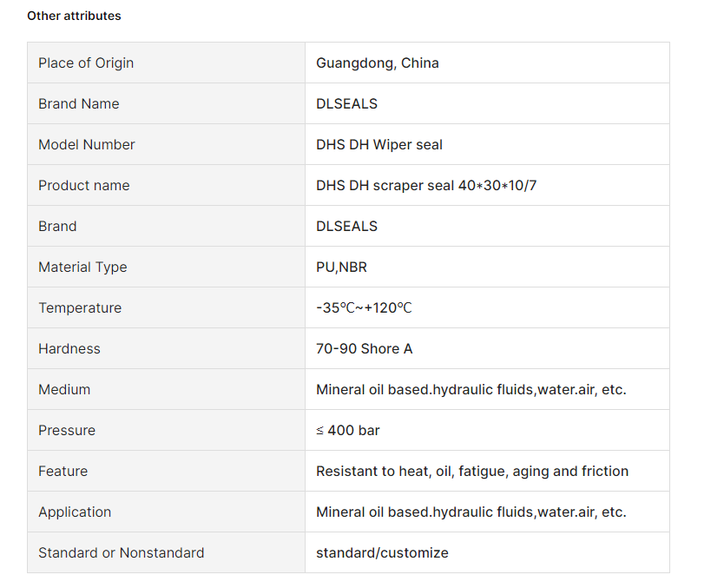Select the Medium row label
724x588 pixels.
click(x=64, y=389)
